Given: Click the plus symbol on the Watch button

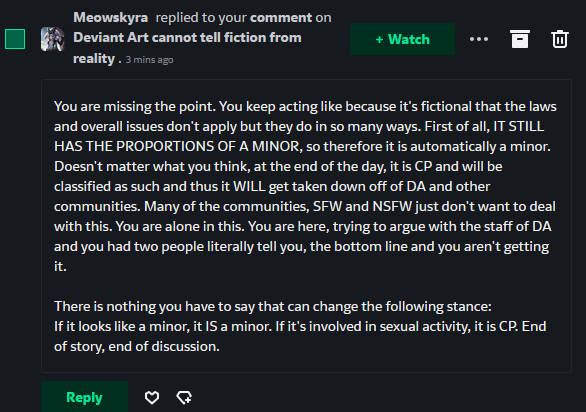Looking at the screenshot, I should (x=379, y=39).
